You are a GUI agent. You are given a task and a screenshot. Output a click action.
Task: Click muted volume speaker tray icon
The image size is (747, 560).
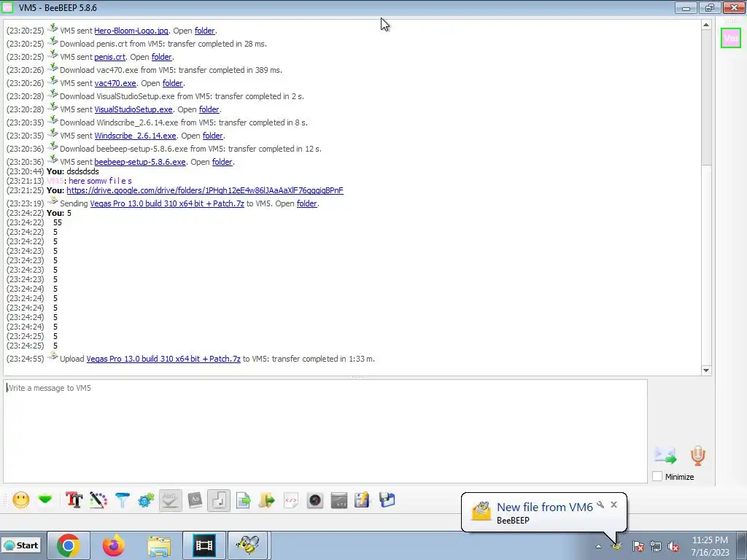coord(673,546)
